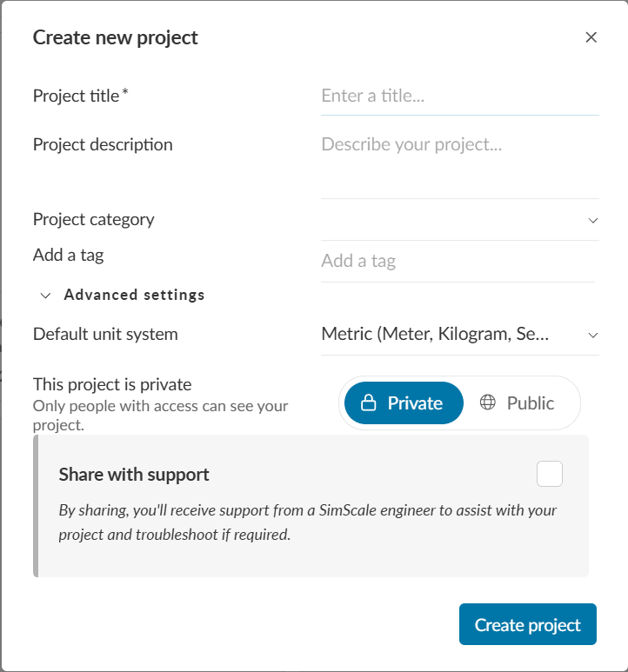
Task: Enable the Share with support checkbox
Action: pos(550,475)
